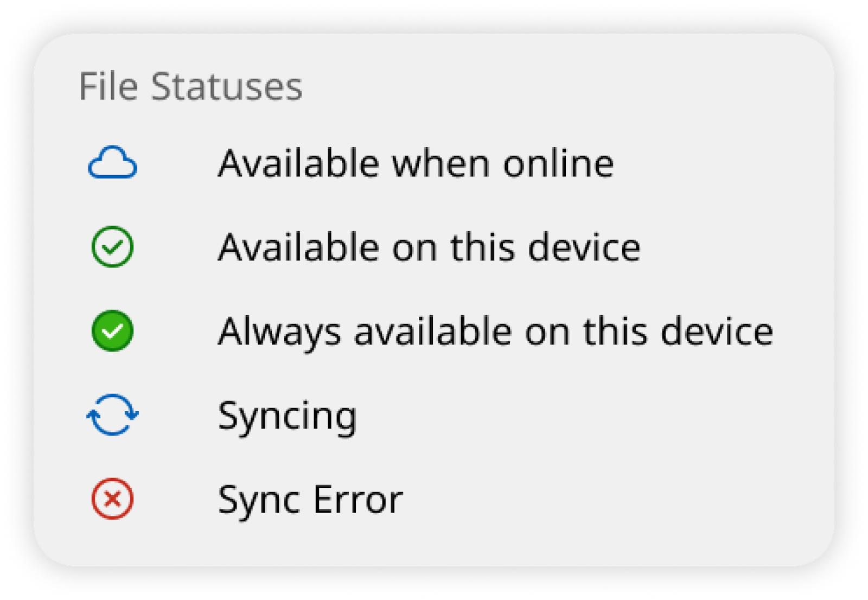Click the "Syncing" status label

pyautogui.click(x=288, y=417)
